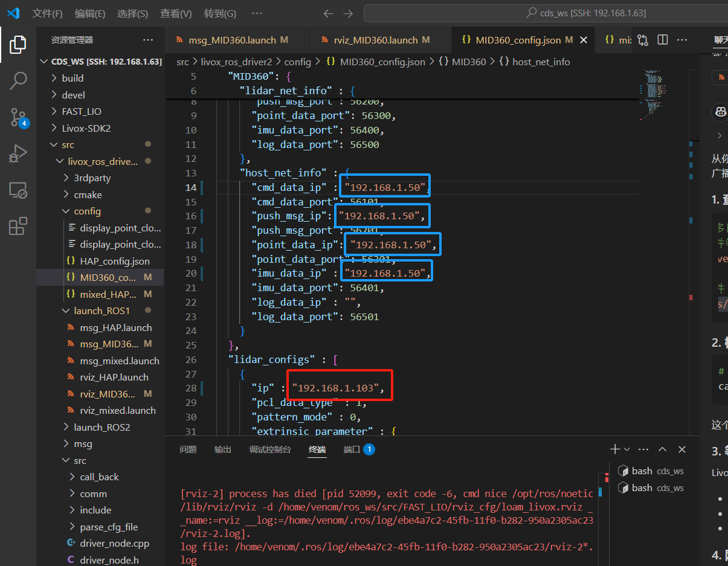Open HAP_config.json in the file tree

click(x=114, y=261)
